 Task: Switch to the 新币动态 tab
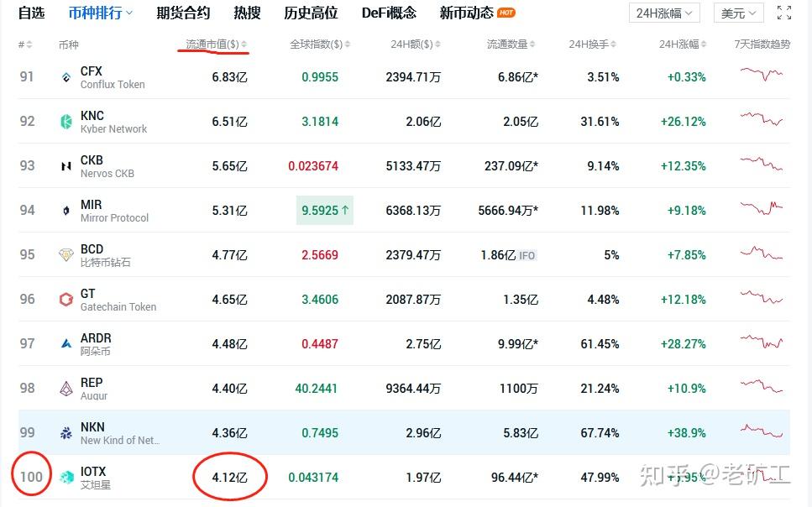tap(467, 13)
